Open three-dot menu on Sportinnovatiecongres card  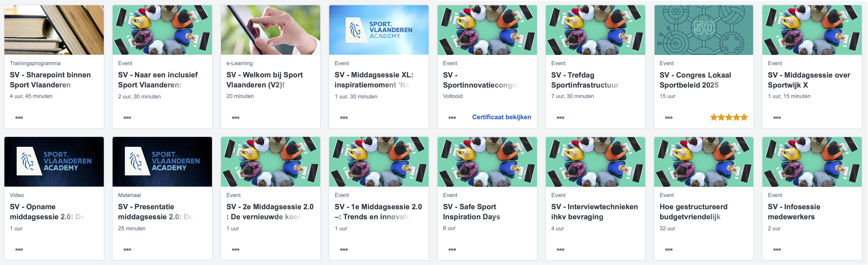(x=452, y=118)
